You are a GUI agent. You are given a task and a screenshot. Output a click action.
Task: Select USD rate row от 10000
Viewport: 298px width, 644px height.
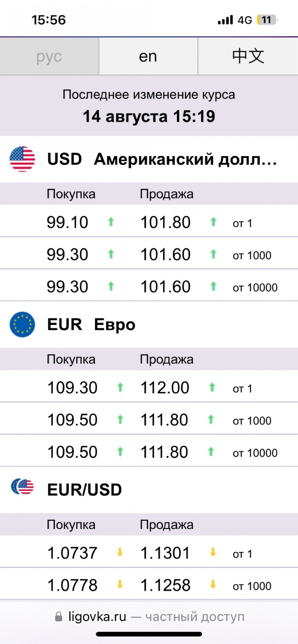[149, 286]
